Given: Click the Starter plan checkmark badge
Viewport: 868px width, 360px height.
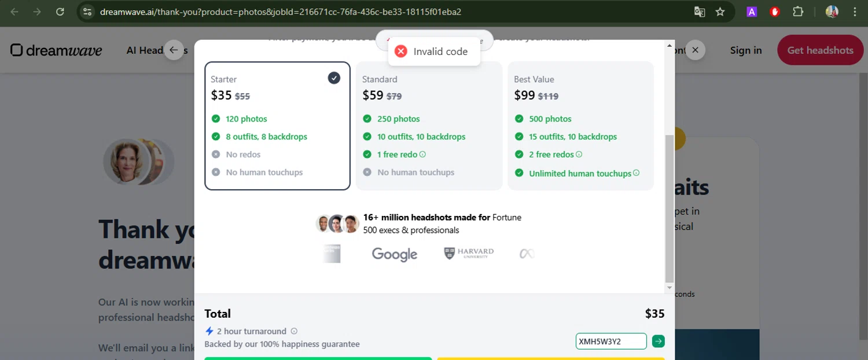Looking at the screenshot, I should click(x=334, y=78).
